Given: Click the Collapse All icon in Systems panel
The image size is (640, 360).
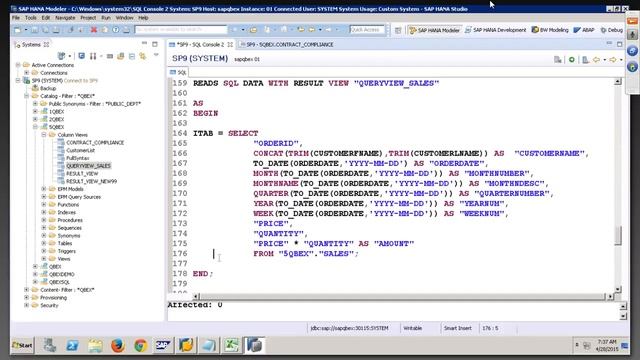Looking at the screenshot, I should (x=132, y=56).
